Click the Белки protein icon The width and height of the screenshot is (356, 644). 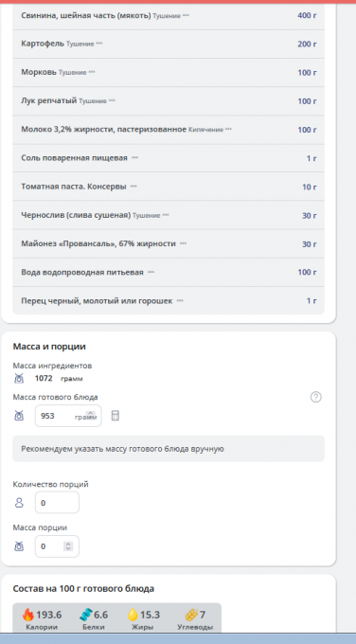click(x=86, y=615)
